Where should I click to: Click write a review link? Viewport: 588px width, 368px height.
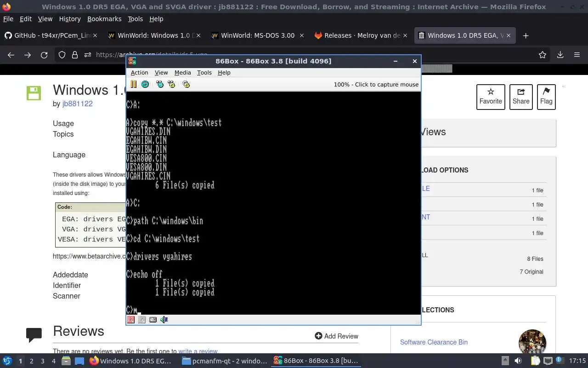pyautogui.click(x=198, y=351)
